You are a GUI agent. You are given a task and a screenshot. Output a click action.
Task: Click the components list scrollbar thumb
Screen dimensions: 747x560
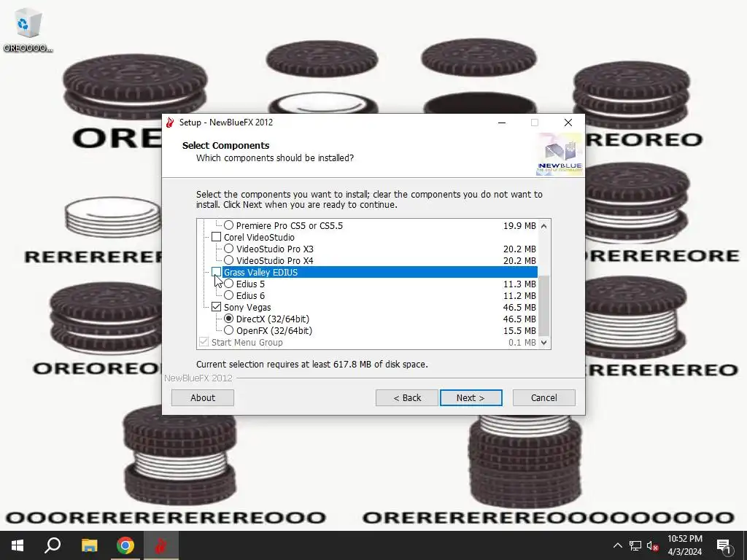click(543, 306)
